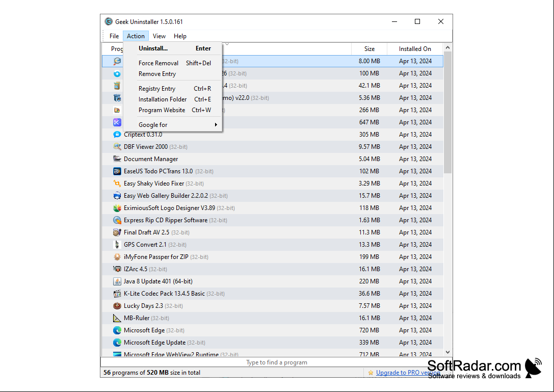
Task: Open Program Website from the menu
Action: pyautogui.click(x=173, y=110)
